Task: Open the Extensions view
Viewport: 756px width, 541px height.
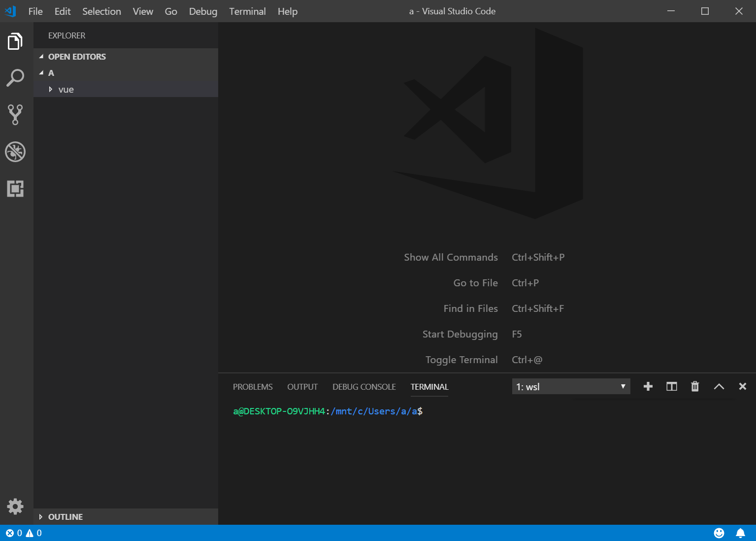Action: click(x=15, y=189)
